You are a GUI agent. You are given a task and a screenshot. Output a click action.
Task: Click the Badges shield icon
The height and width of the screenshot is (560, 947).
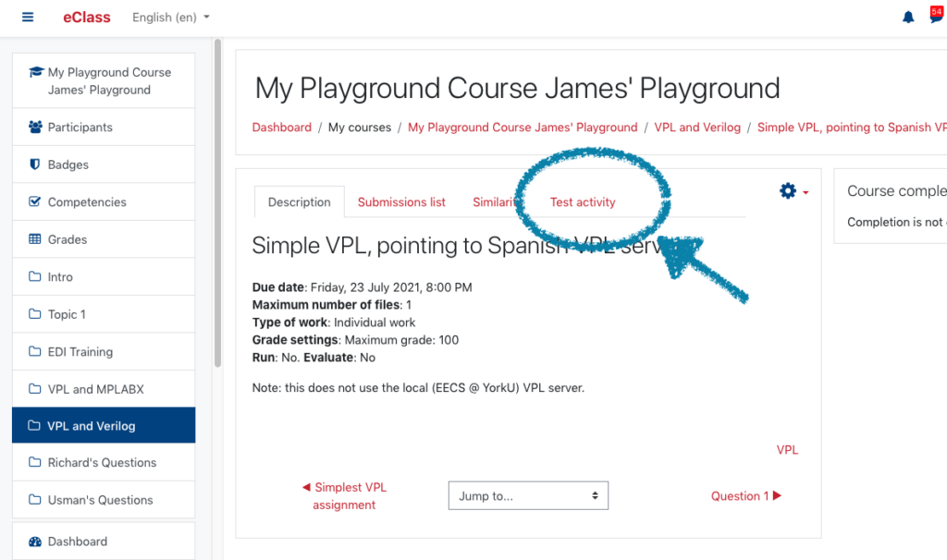tap(35, 164)
